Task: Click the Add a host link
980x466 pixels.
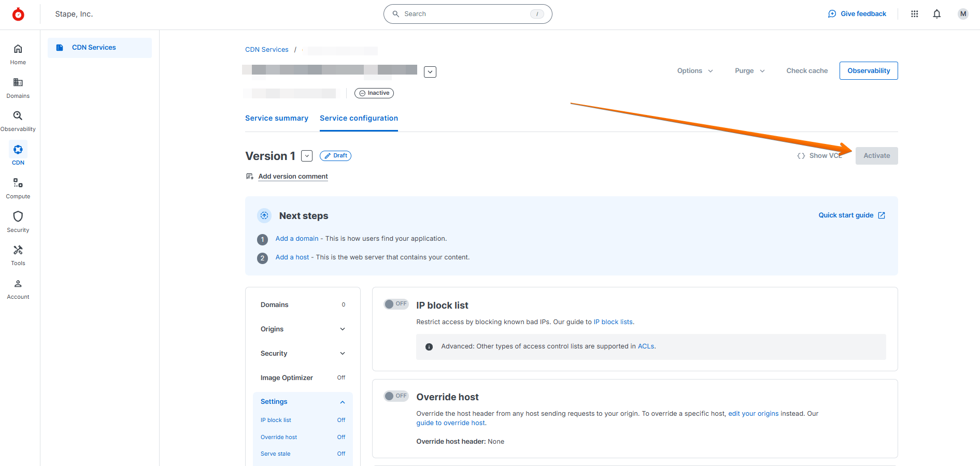Action: [292, 257]
